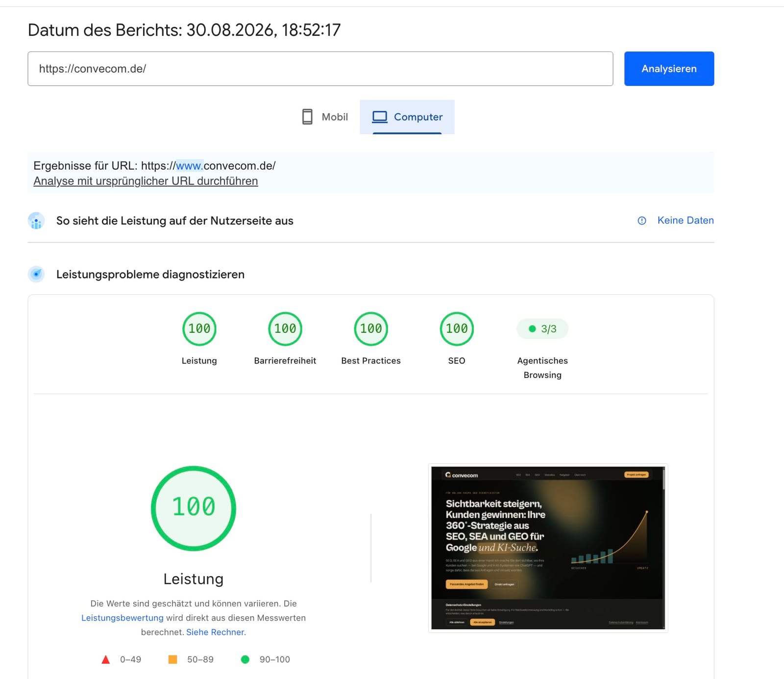Image resolution: width=784 pixels, height=679 pixels.
Task: Select the Computer tab
Action: click(x=407, y=117)
